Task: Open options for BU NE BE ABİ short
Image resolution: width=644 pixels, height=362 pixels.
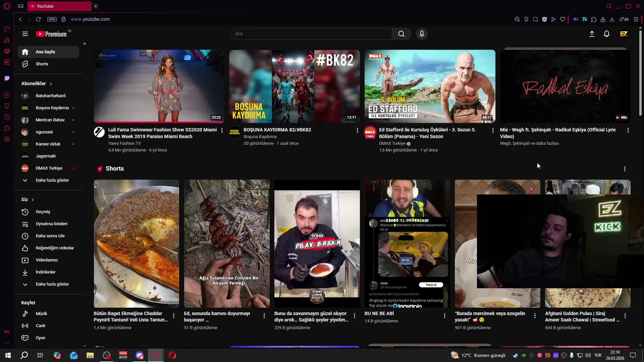Action: coord(444,316)
